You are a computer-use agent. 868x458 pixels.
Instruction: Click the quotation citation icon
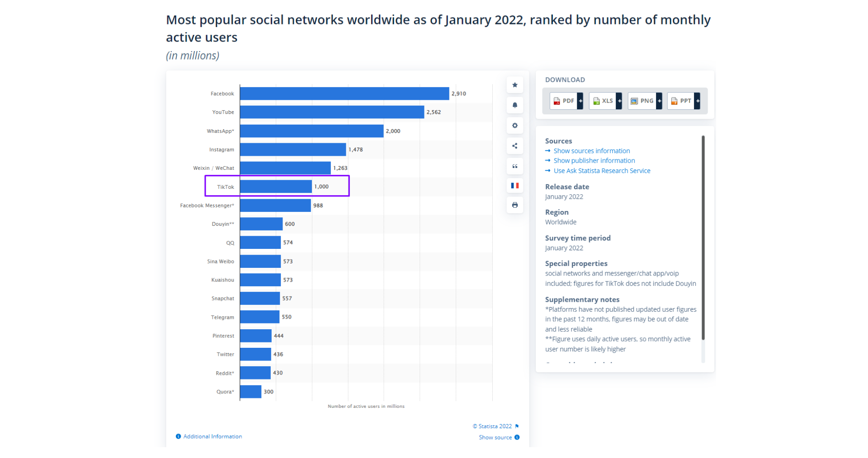coord(514,166)
